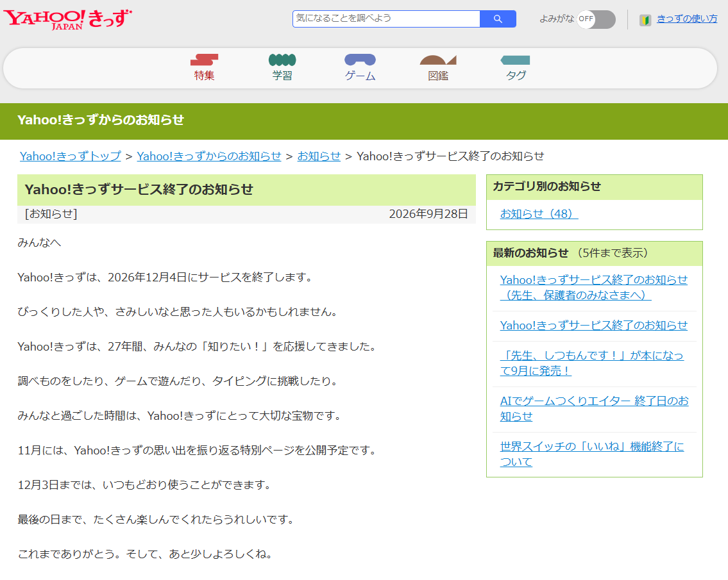Screen dimensions: 728x580
Task: Click the お知らせ breadcrumb link
Action: [319, 156]
